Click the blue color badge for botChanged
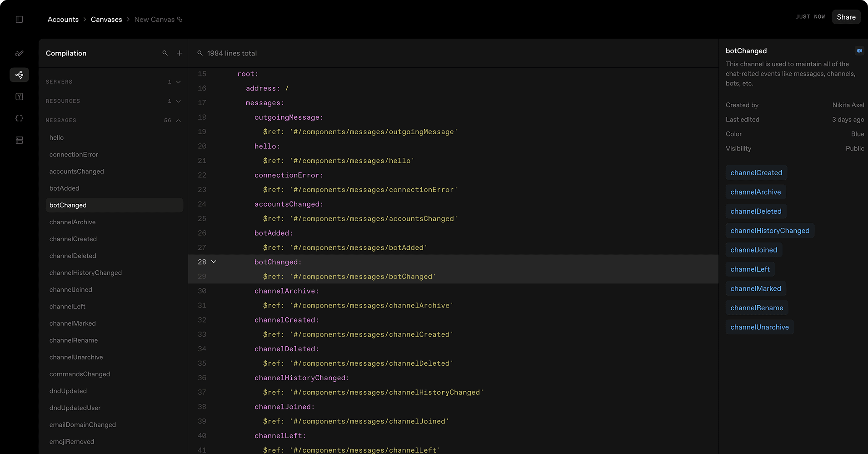This screenshot has height=454, width=868. [859, 51]
